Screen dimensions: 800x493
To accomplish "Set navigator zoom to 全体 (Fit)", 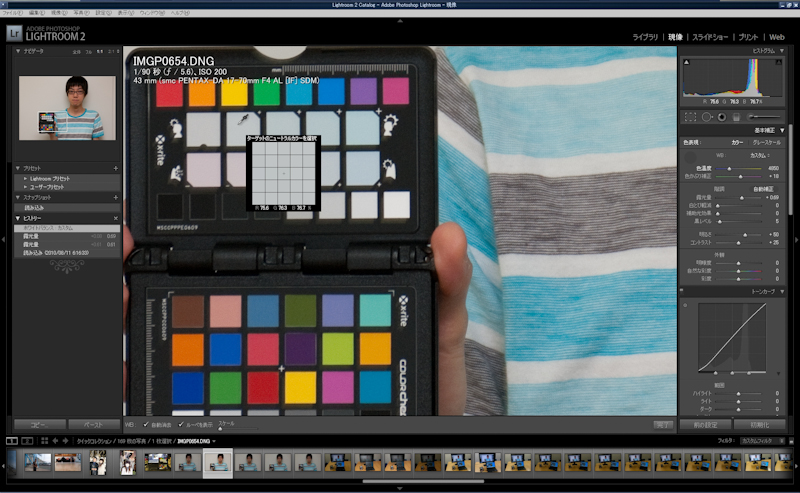I will tap(76, 52).
